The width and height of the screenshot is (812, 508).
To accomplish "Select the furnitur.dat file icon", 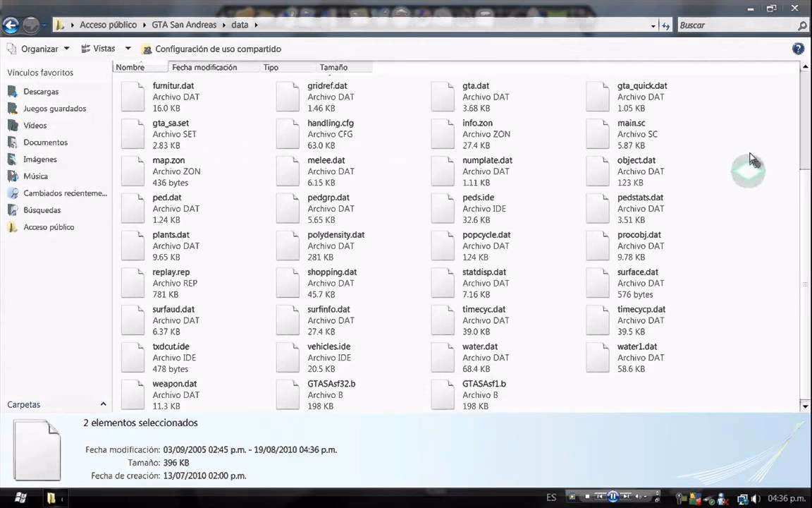I will [x=133, y=97].
